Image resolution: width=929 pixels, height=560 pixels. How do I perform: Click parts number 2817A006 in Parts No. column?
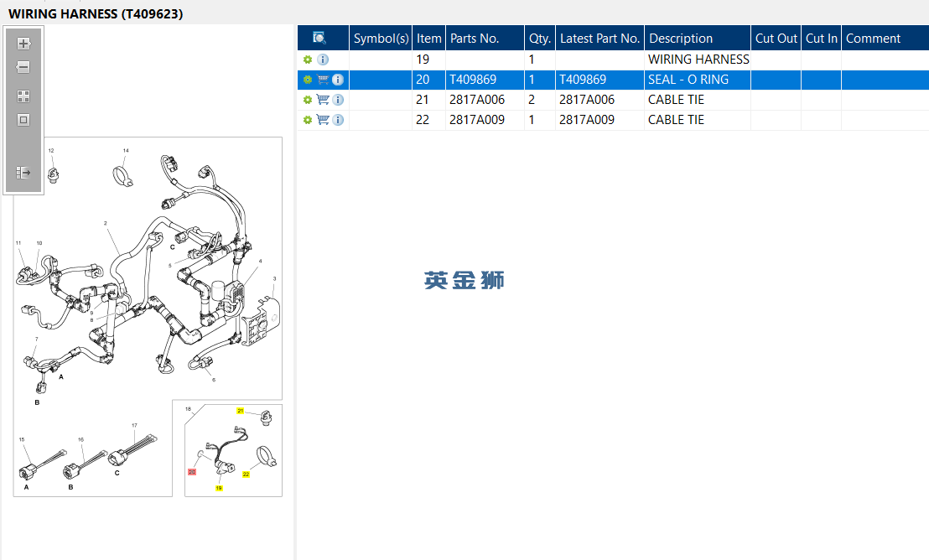pos(477,100)
